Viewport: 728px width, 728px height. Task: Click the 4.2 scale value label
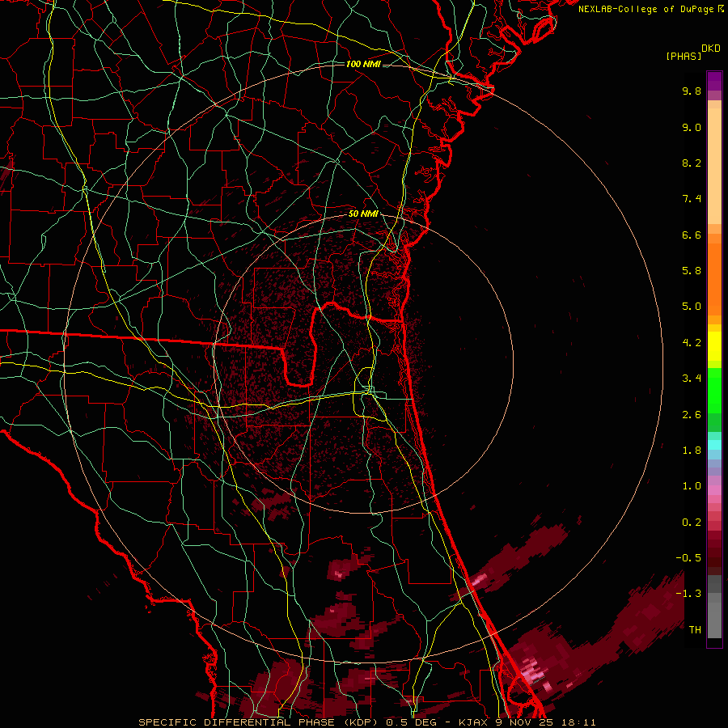click(692, 343)
